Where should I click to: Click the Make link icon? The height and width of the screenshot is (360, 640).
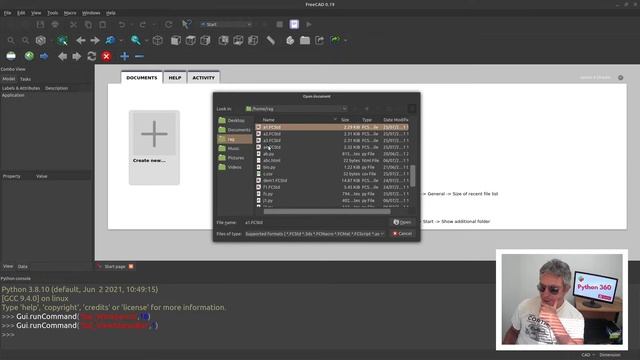[x=320, y=40]
